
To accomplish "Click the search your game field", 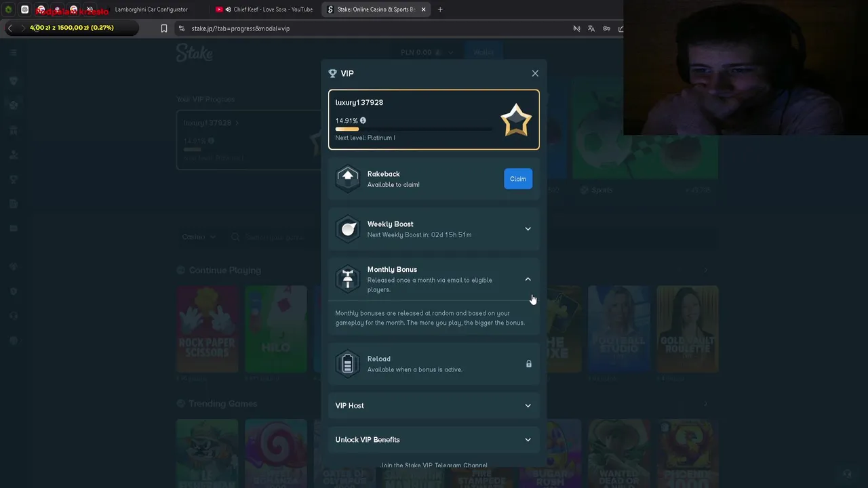I will pos(275,237).
